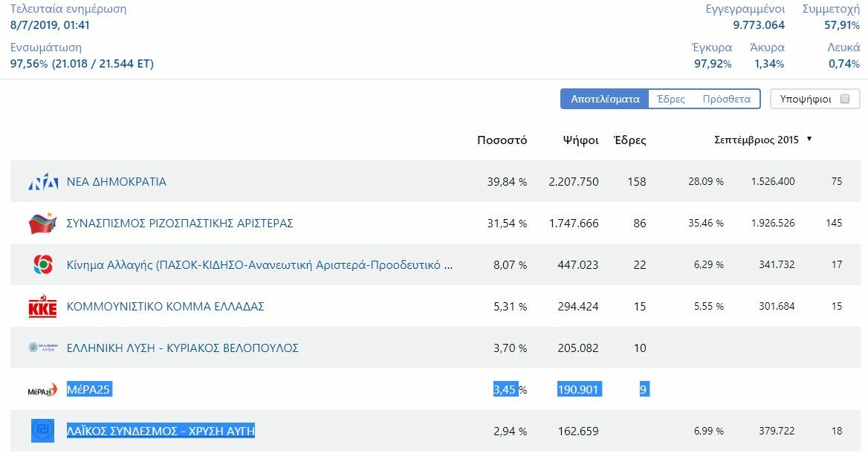Click the Ψήφοι column header
Screen dimensions: 868x456
click(x=580, y=140)
